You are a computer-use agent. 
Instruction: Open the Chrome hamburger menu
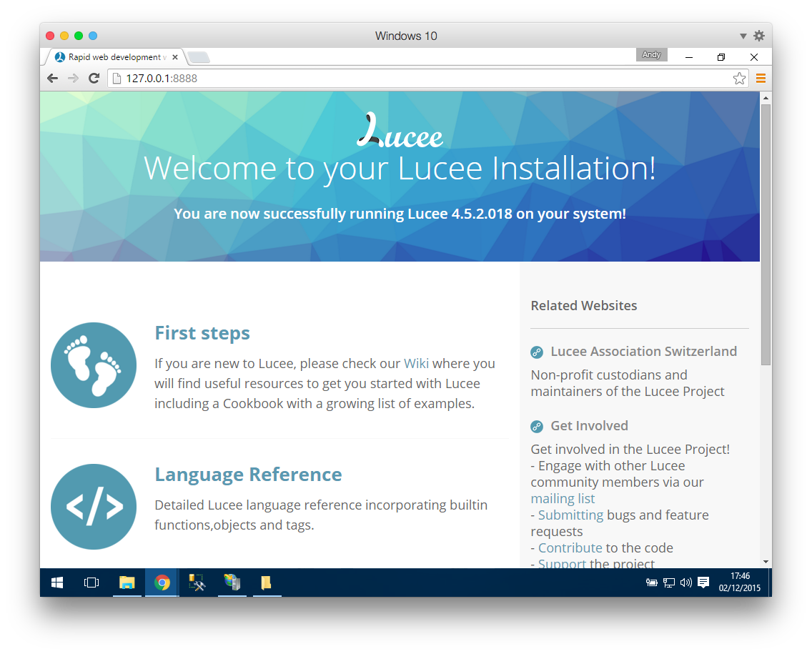761,78
